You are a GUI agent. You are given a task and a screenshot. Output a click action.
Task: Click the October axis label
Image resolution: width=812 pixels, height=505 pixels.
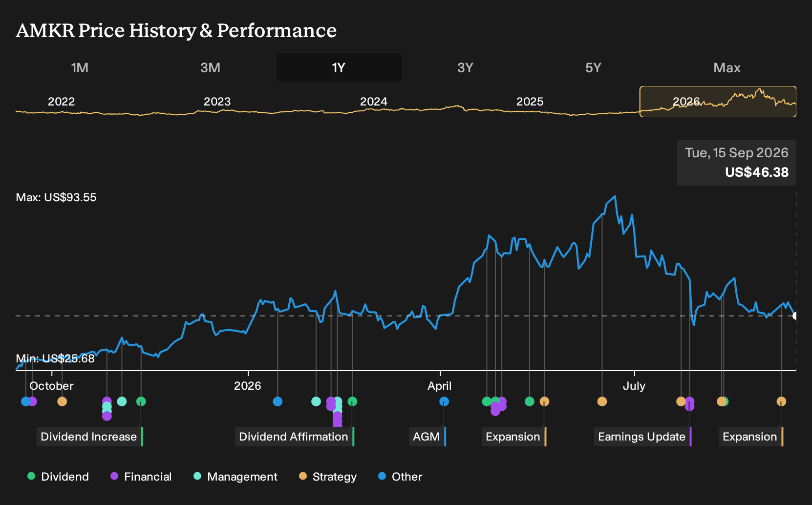coord(51,386)
